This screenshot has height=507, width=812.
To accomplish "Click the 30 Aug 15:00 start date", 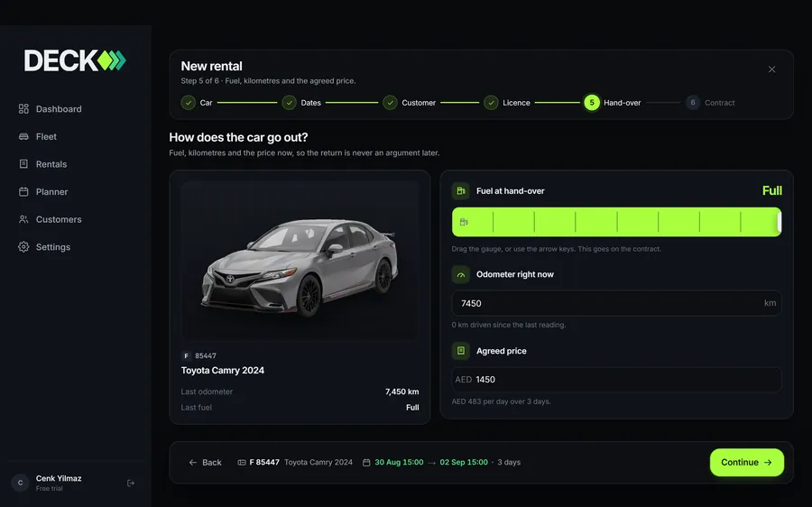I will [399, 463].
